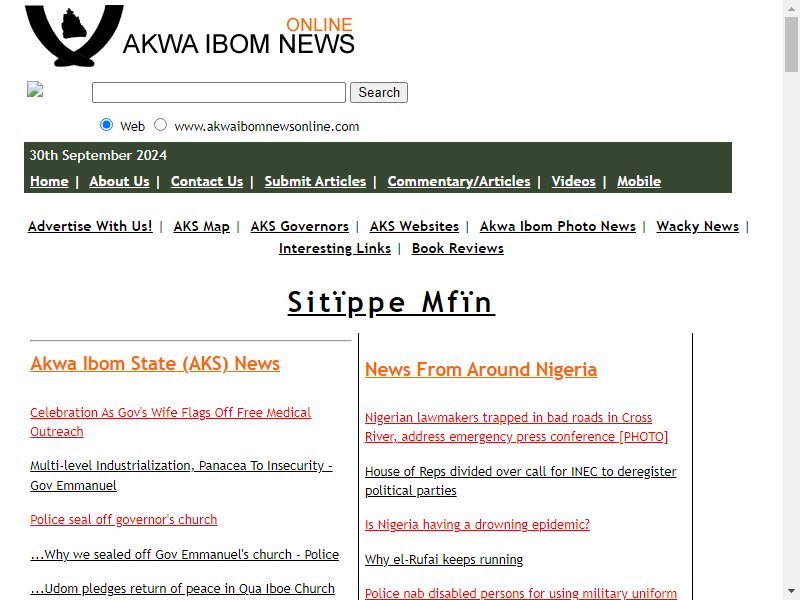This screenshot has width=800, height=600.
Task: Go to Contact Us page
Action: click(207, 181)
